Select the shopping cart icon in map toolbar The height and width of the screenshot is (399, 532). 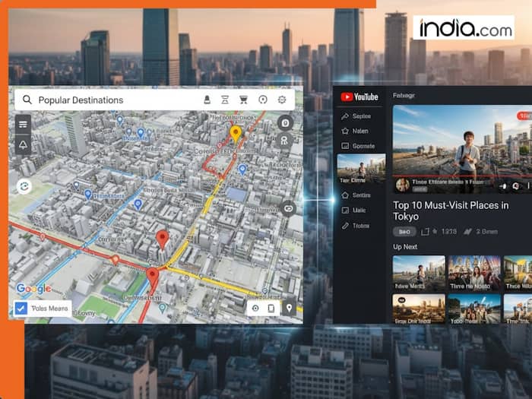243,100
